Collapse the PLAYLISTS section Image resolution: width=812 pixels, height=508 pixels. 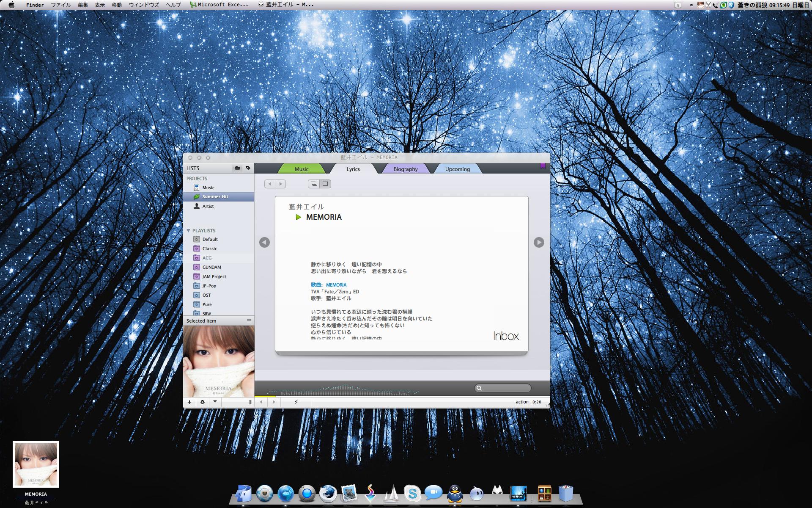[x=189, y=231]
